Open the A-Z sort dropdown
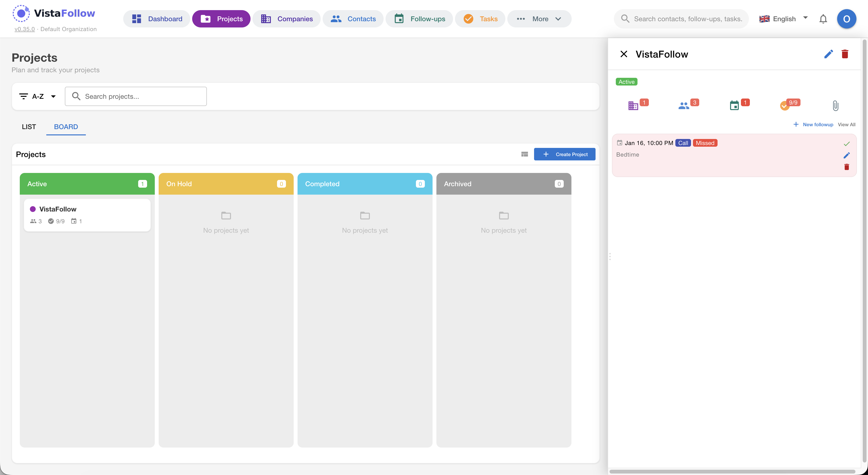This screenshot has width=868, height=475. pos(37,96)
